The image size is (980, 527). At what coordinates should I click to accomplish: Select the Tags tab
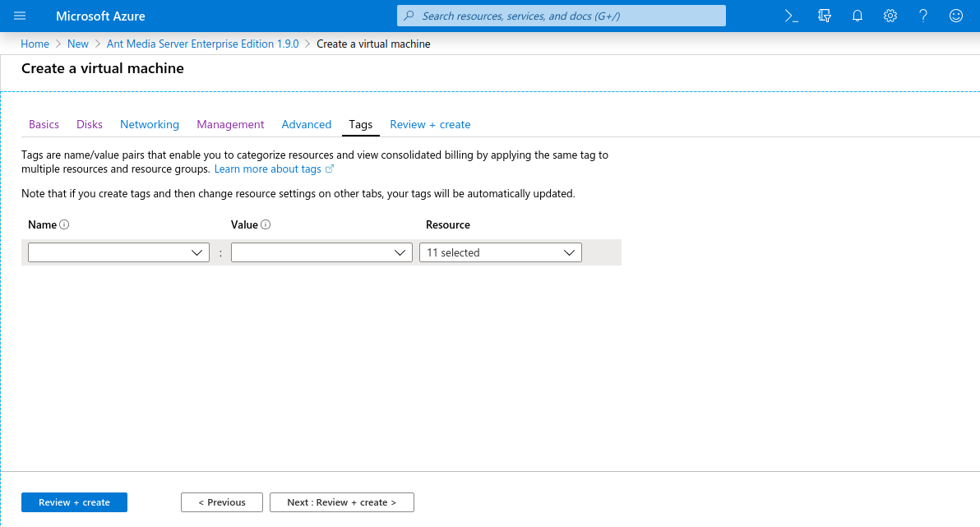[x=361, y=124]
